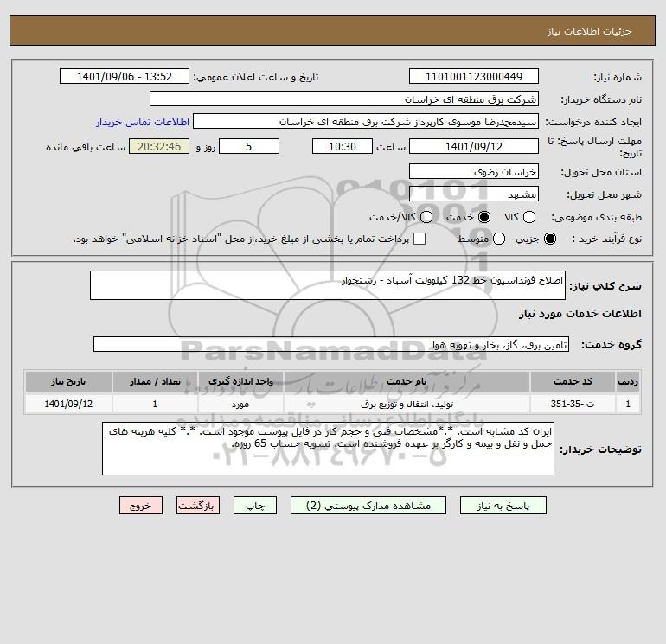Select the متوسط purchase type radio
666x644 pixels.
[499, 239]
